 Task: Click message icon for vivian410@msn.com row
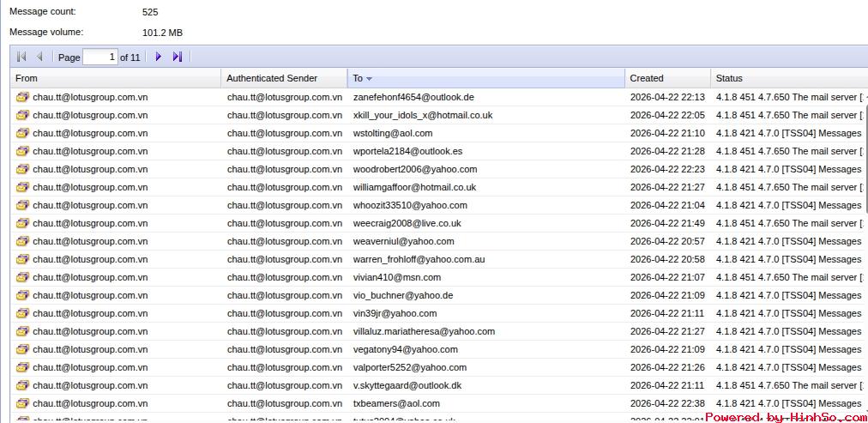click(x=22, y=277)
